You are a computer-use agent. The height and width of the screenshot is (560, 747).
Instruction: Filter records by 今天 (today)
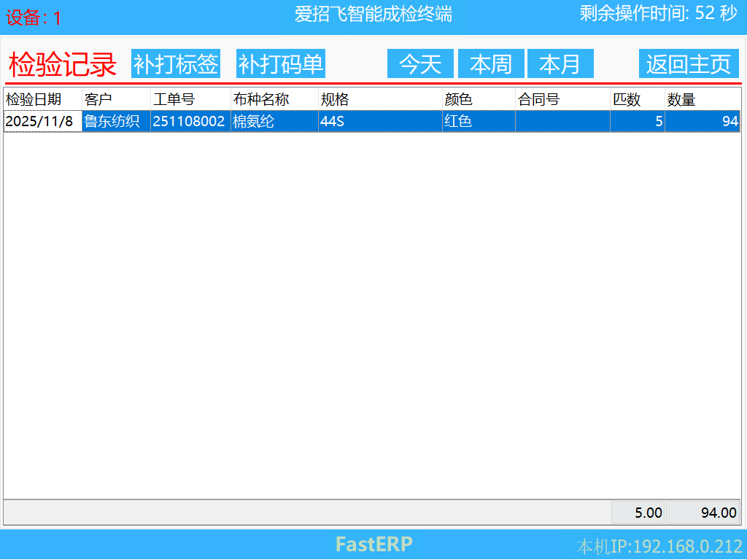420,64
